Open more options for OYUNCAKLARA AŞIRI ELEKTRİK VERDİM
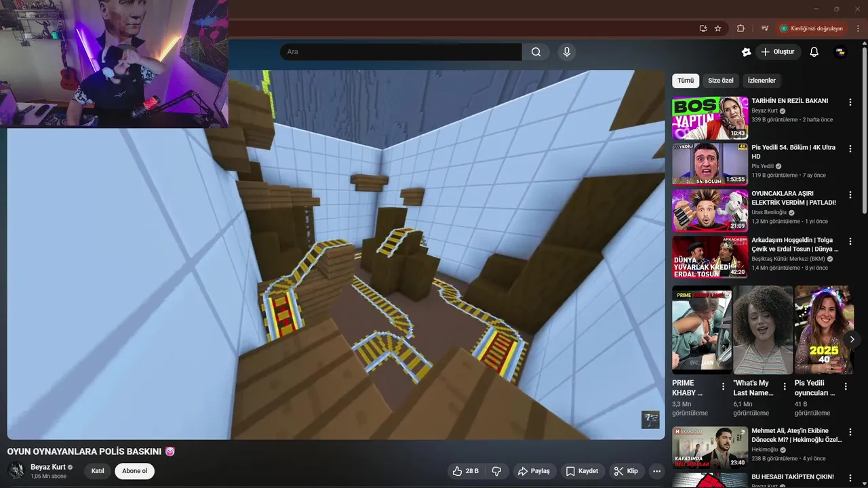This screenshot has height=488, width=868. 850,195
